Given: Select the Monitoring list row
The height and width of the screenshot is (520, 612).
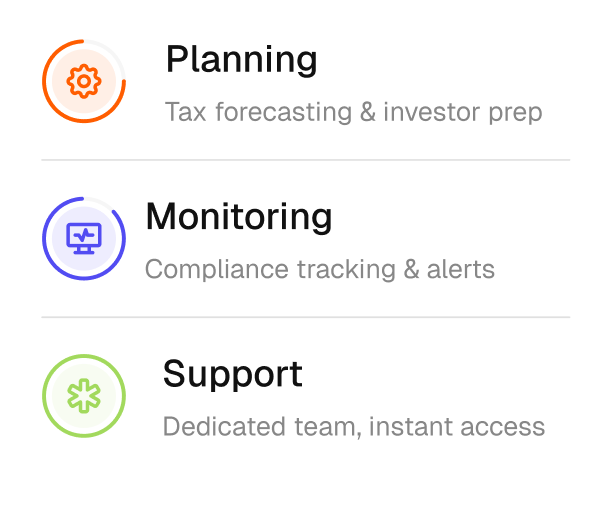Looking at the screenshot, I should (306, 239).
